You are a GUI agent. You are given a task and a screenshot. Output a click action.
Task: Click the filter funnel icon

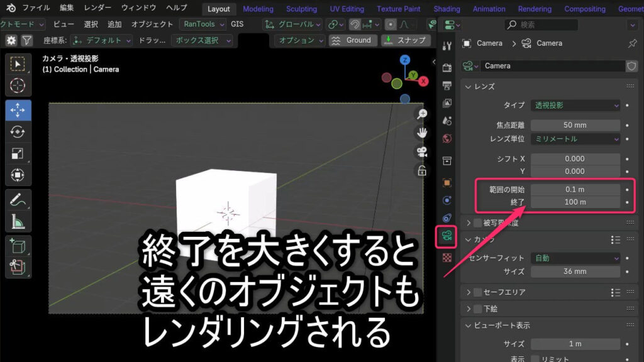pyautogui.click(x=26, y=40)
